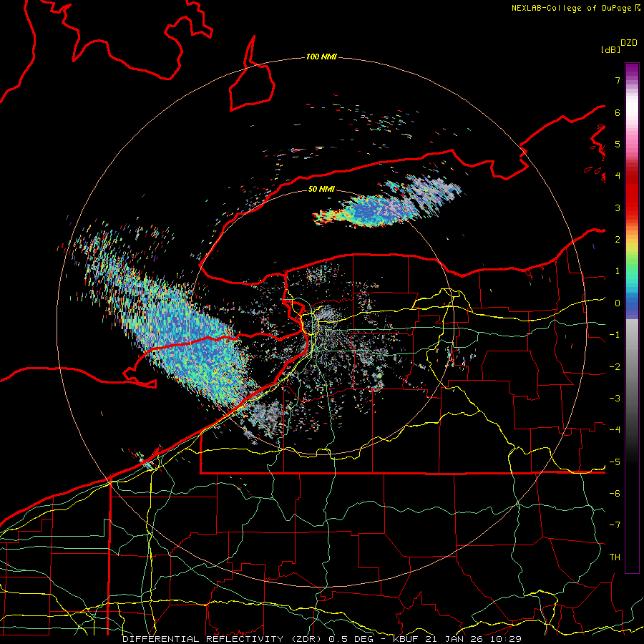Click the colorbar tick value 1

click(618, 271)
